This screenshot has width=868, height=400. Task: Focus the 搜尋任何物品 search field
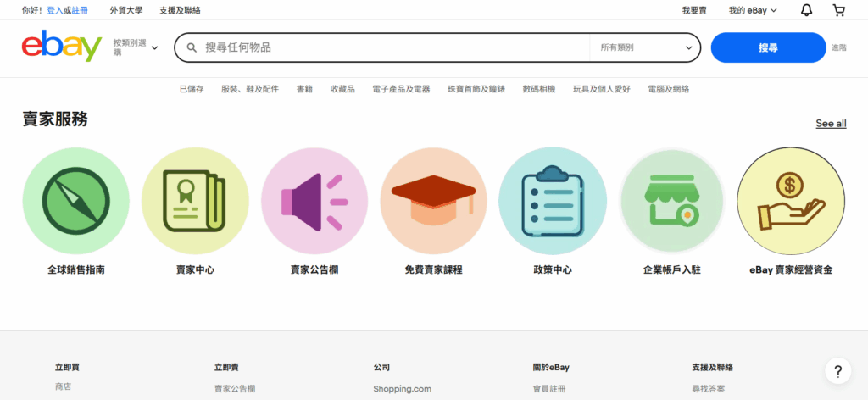click(393, 47)
